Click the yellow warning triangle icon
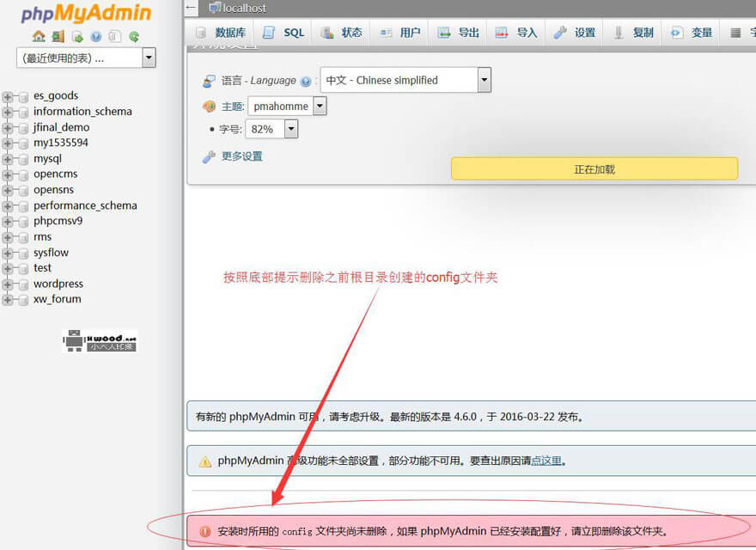The image size is (756, 550). coord(205,461)
